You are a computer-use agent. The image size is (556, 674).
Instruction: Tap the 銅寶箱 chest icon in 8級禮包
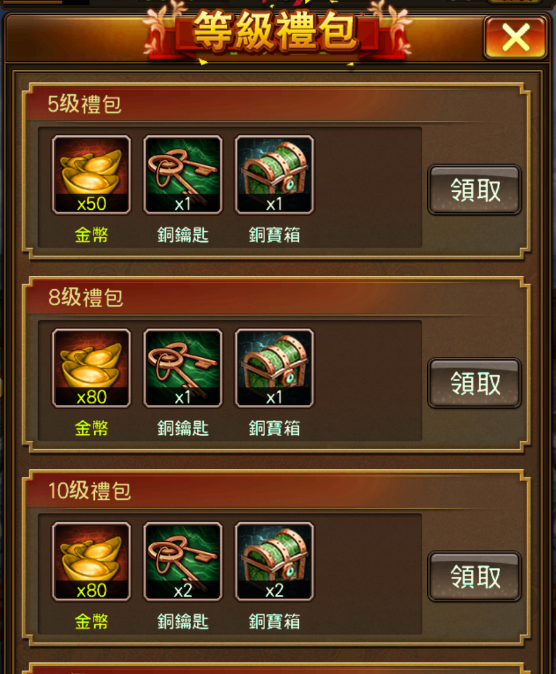274,368
